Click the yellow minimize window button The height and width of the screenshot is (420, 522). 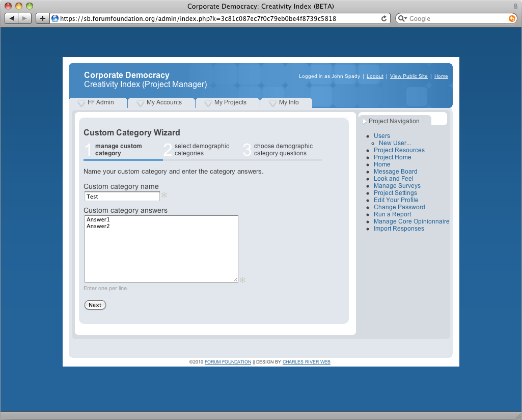click(19, 6)
